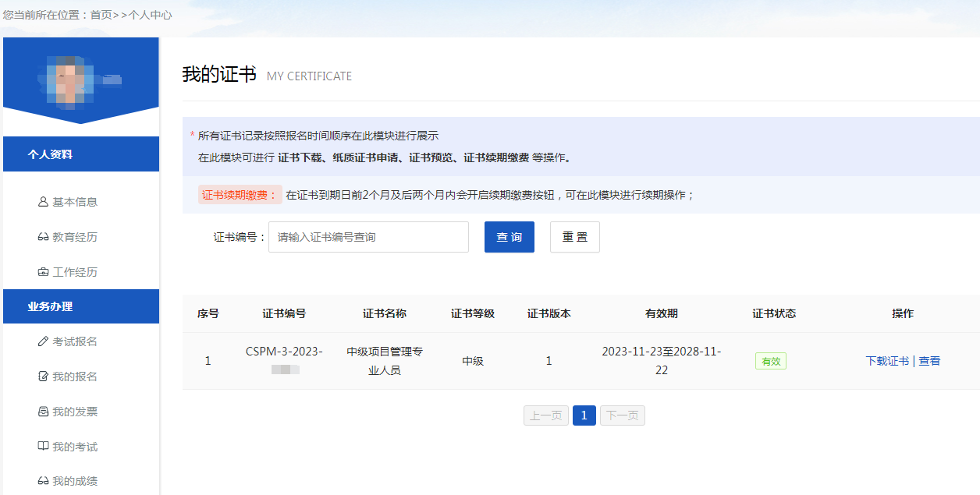This screenshot has width=980, height=495.
Task: Select 我的发票 from the sidebar menu
Action: [76, 411]
